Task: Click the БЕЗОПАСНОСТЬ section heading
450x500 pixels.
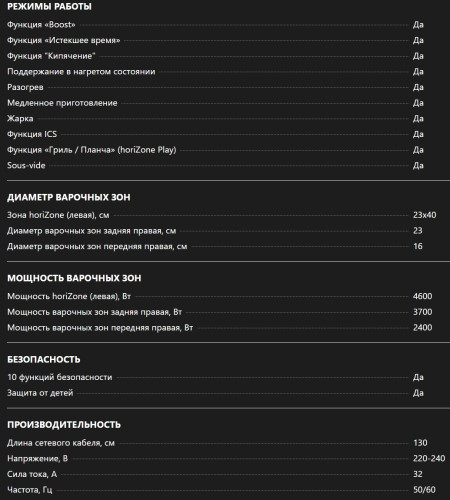Action: [x=44, y=359]
